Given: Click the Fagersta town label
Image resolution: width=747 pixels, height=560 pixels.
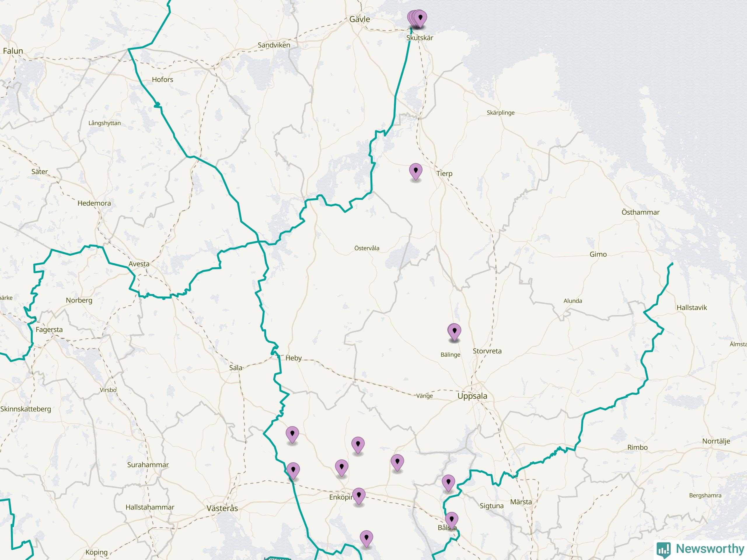Looking at the screenshot, I should (49, 330).
